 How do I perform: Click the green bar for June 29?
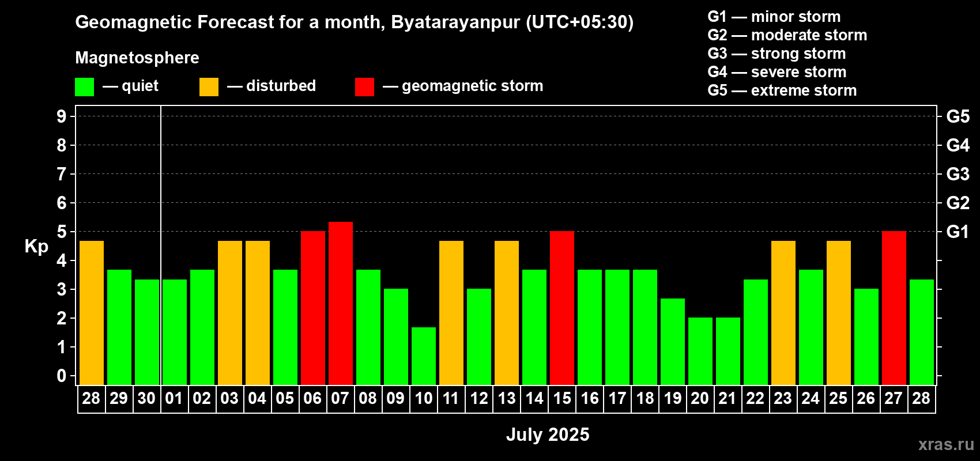[x=119, y=327]
